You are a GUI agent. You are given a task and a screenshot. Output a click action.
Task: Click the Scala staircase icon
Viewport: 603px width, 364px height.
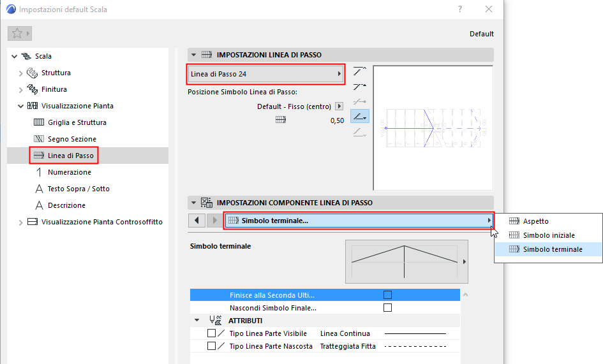(x=26, y=56)
